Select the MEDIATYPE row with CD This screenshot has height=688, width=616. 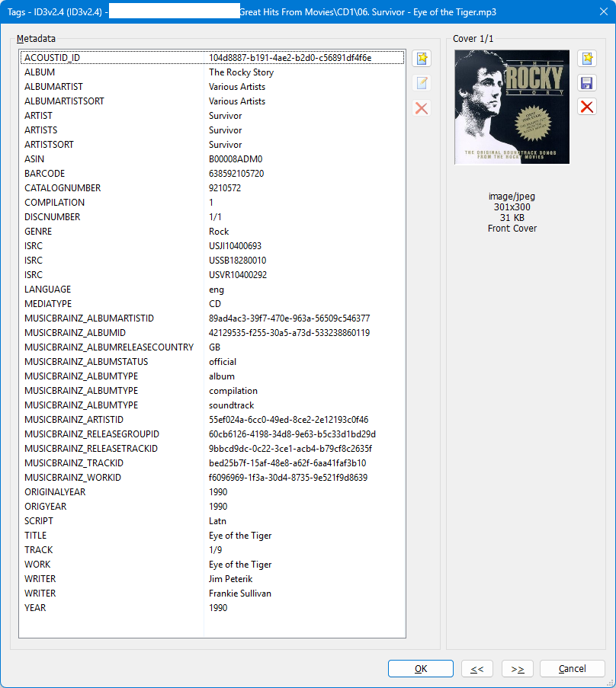point(212,304)
